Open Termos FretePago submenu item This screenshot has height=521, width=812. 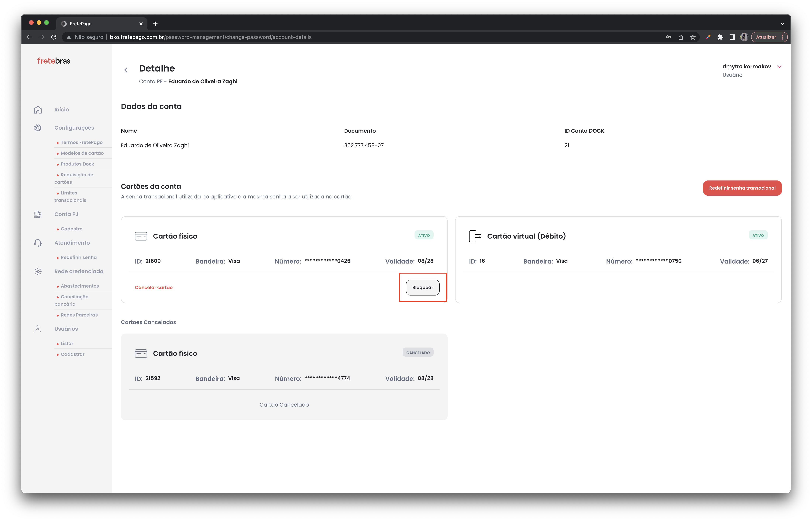(81, 142)
